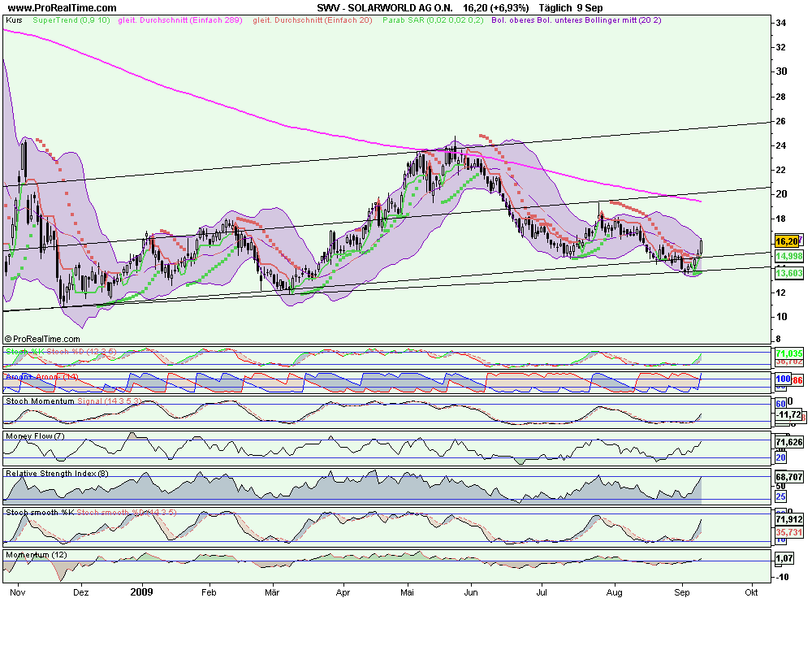Click the 1,07 Momentum value tag

tap(784, 558)
